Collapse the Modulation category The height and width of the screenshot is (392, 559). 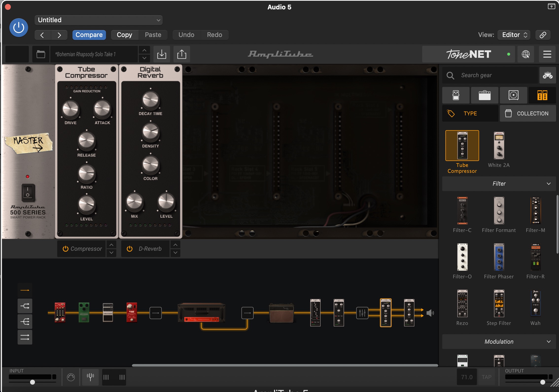(x=499, y=342)
